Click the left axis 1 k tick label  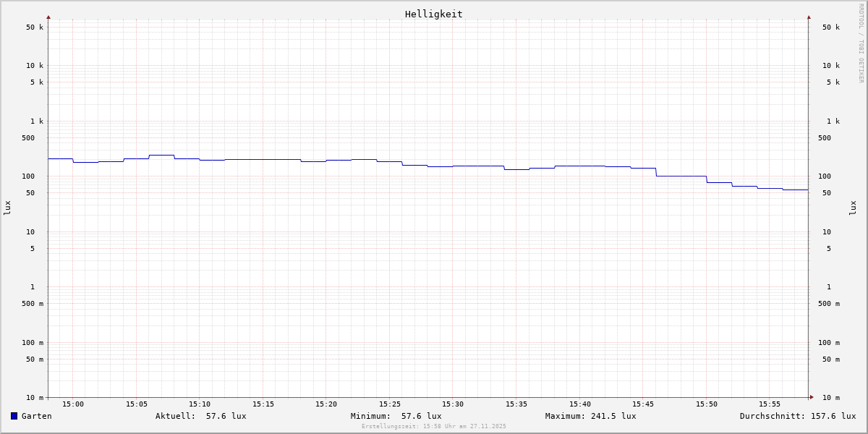36,121
